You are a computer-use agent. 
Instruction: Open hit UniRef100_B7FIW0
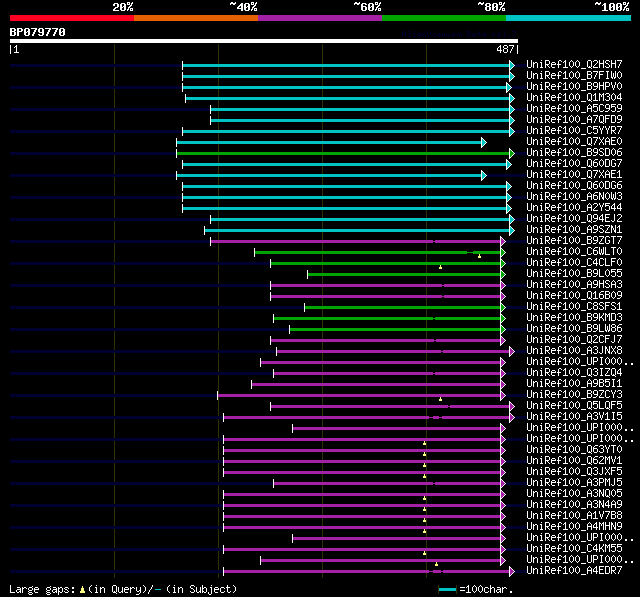tap(574, 75)
